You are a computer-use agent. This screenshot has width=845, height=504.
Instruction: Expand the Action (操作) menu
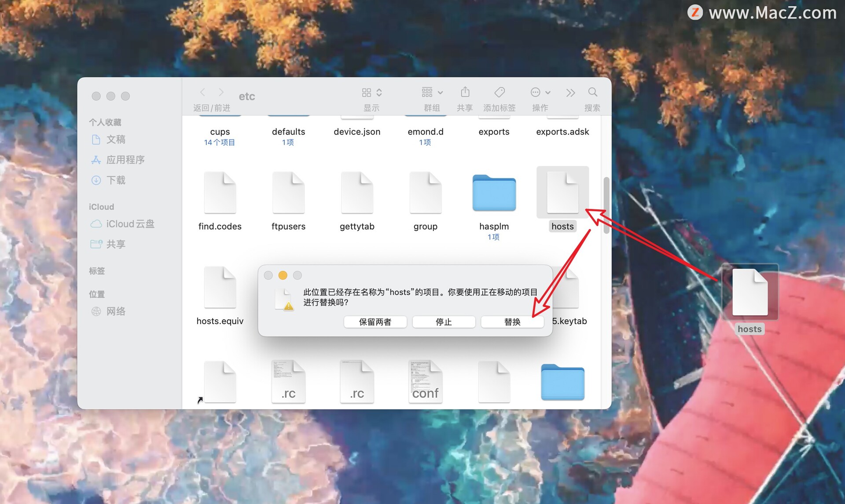(540, 92)
